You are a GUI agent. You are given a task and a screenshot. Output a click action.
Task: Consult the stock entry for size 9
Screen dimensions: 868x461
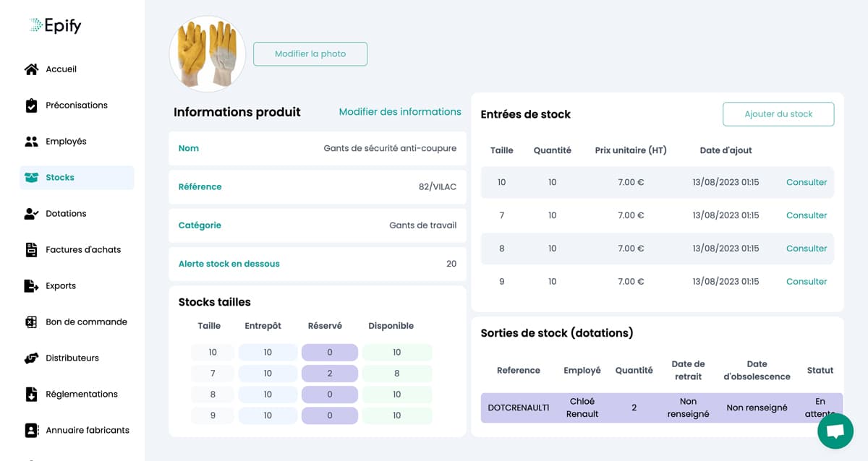pos(806,282)
